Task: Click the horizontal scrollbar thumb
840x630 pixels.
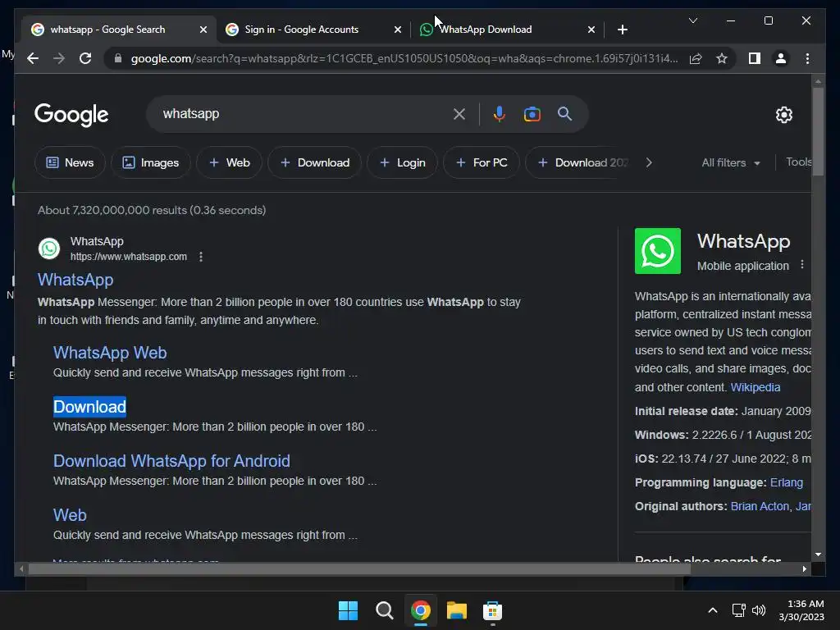Action: (x=359, y=569)
